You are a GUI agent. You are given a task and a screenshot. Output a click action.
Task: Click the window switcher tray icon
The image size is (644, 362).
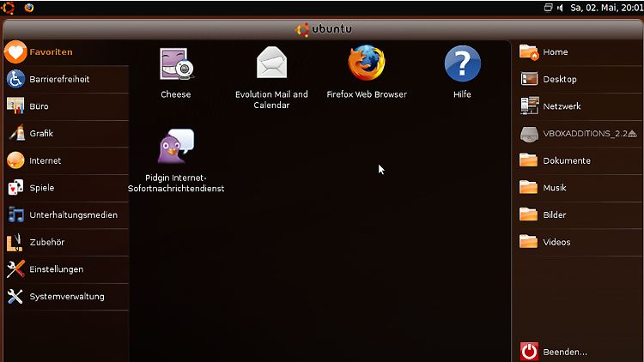pos(548,8)
